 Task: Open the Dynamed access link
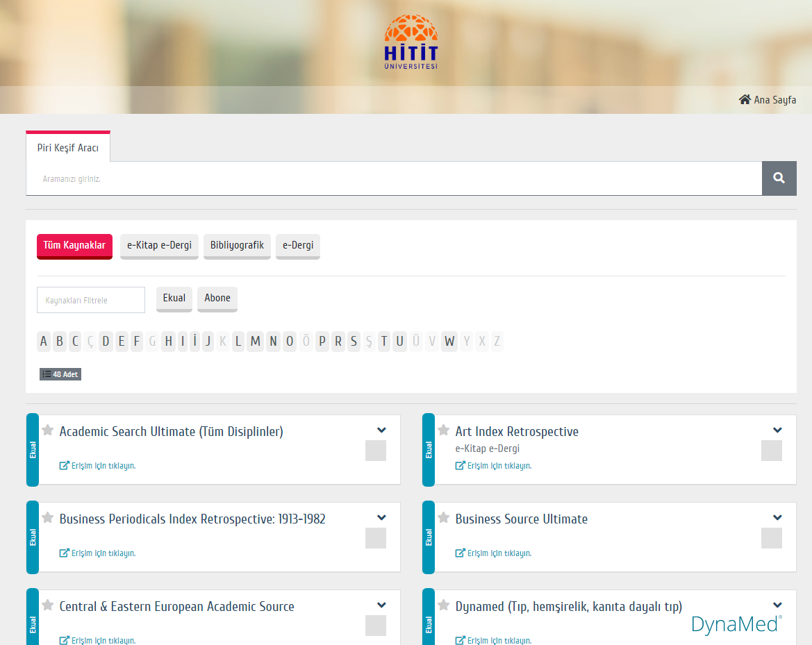[493, 640]
